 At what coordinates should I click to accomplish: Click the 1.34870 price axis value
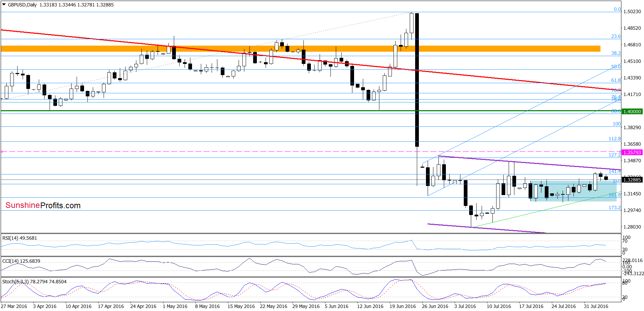coord(632,161)
